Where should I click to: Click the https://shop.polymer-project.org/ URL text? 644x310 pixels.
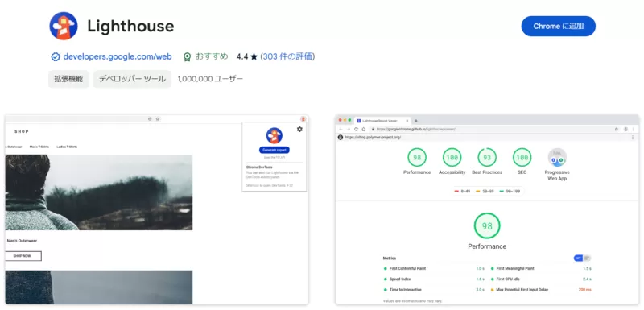click(x=373, y=138)
